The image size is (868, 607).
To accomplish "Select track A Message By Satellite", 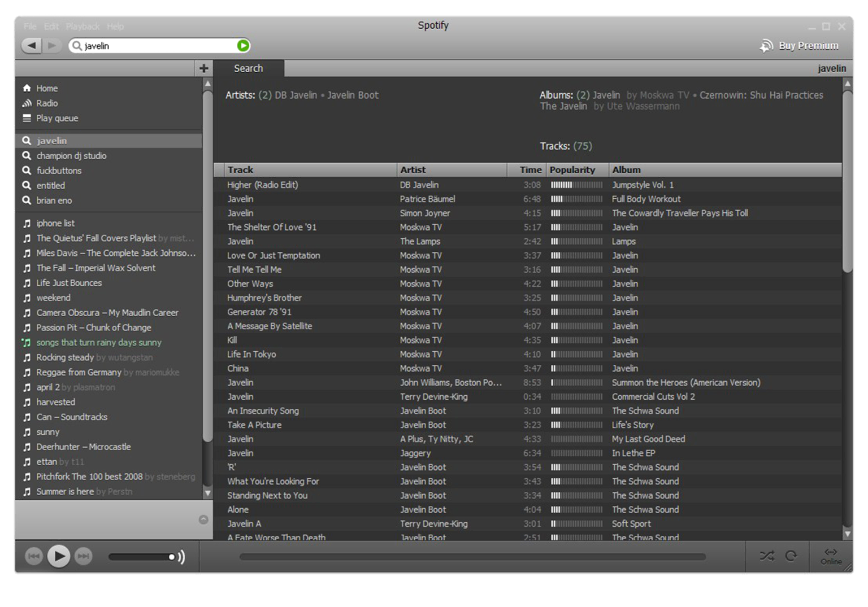I will 270,326.
